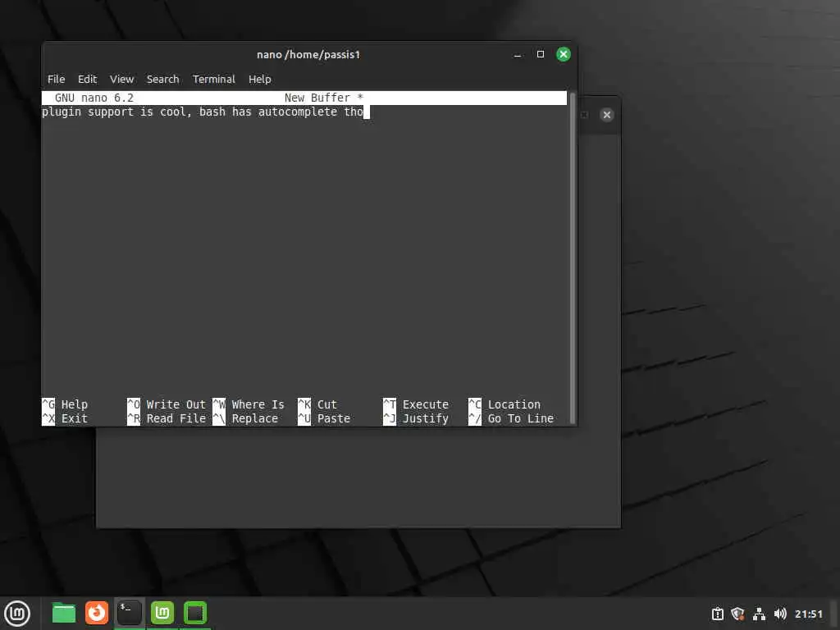Click the ^K Cut shortcut
Screen dimensions: 840x630
click(x=317, y=404)
